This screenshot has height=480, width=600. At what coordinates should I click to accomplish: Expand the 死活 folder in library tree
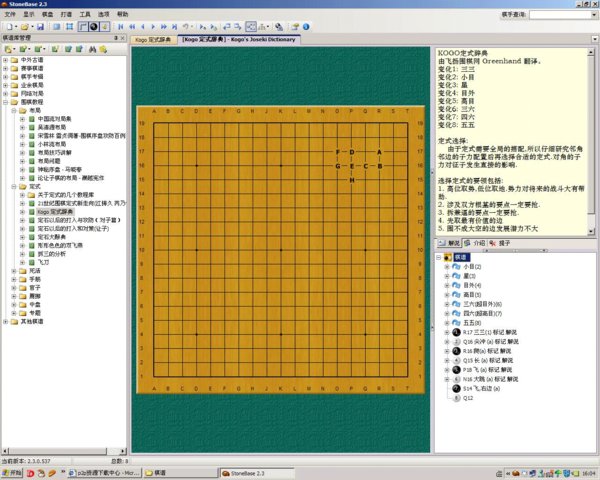point(7,270)
